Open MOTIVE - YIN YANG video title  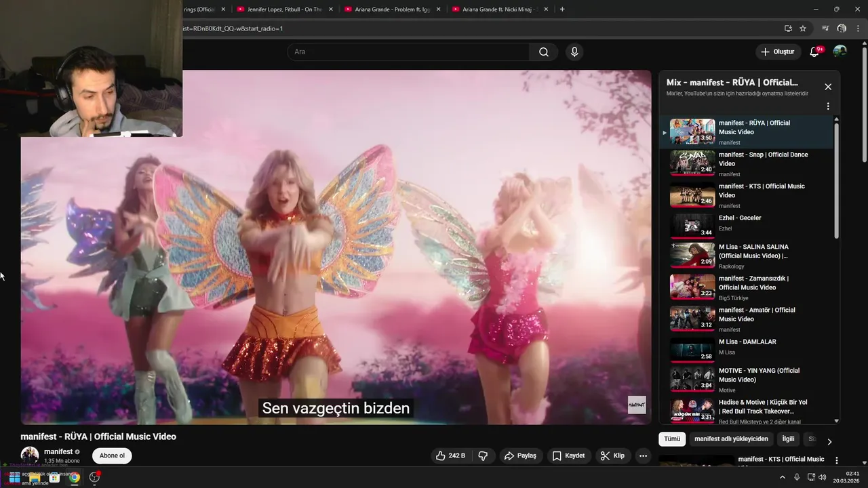pyautogui.click(x=759, y=375)
